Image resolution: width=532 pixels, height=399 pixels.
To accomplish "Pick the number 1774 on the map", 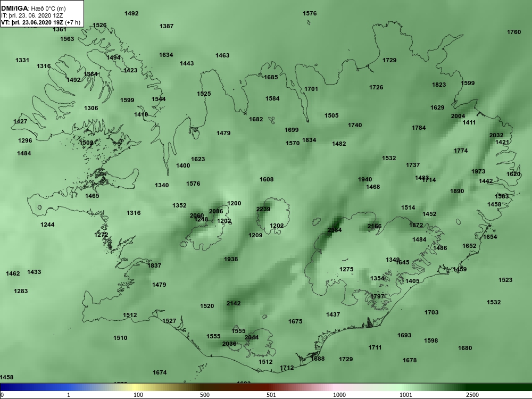I will click(461, 151).
